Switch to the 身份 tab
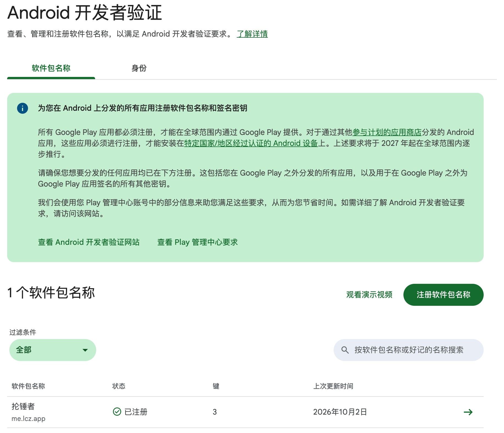The image size is (504, 433). click(139, 68)
